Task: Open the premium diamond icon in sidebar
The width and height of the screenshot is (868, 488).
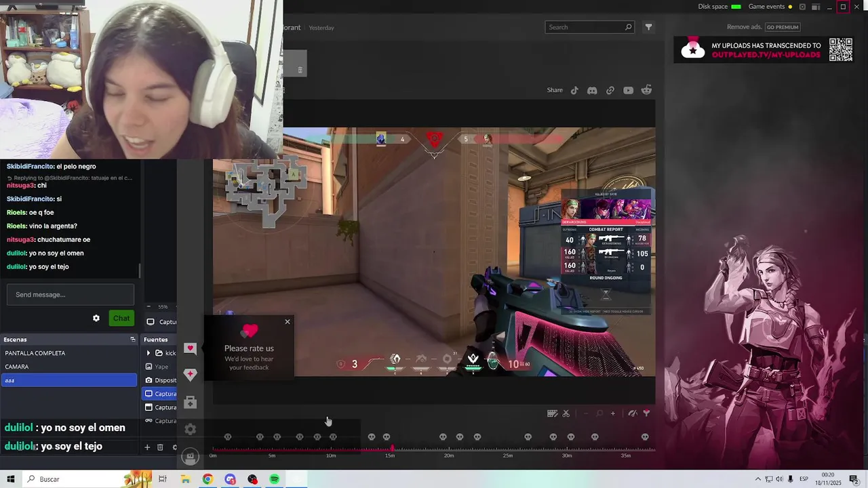Action: coord(190,375)
